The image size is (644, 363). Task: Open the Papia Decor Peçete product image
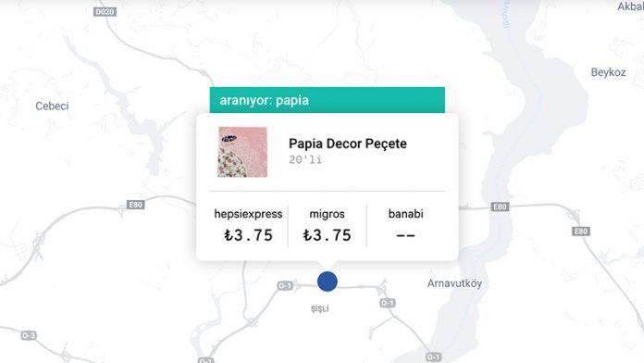(x=242, y=152)
